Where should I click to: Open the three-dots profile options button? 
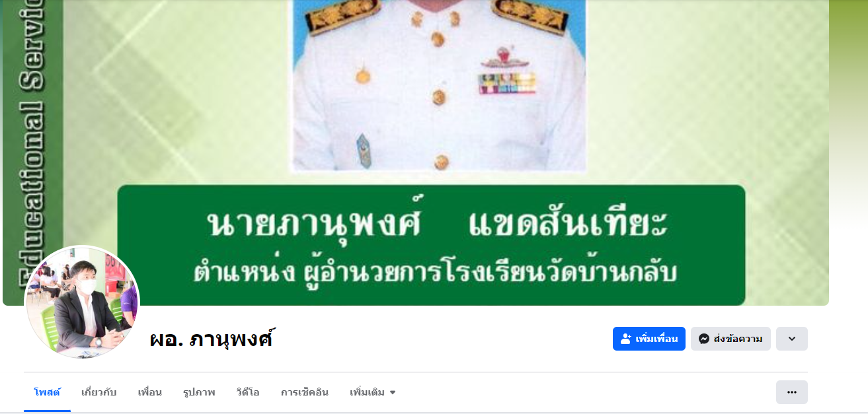tap(792, 392)
